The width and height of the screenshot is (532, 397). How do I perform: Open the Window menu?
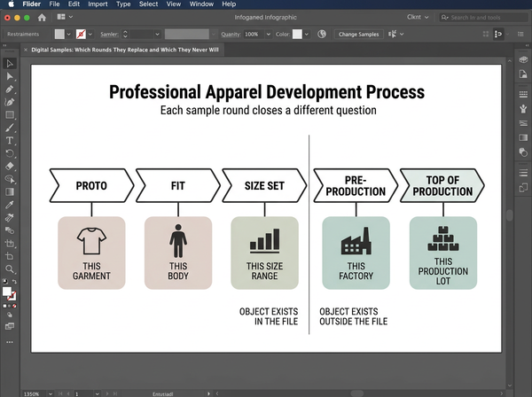[x=201, y=4]
